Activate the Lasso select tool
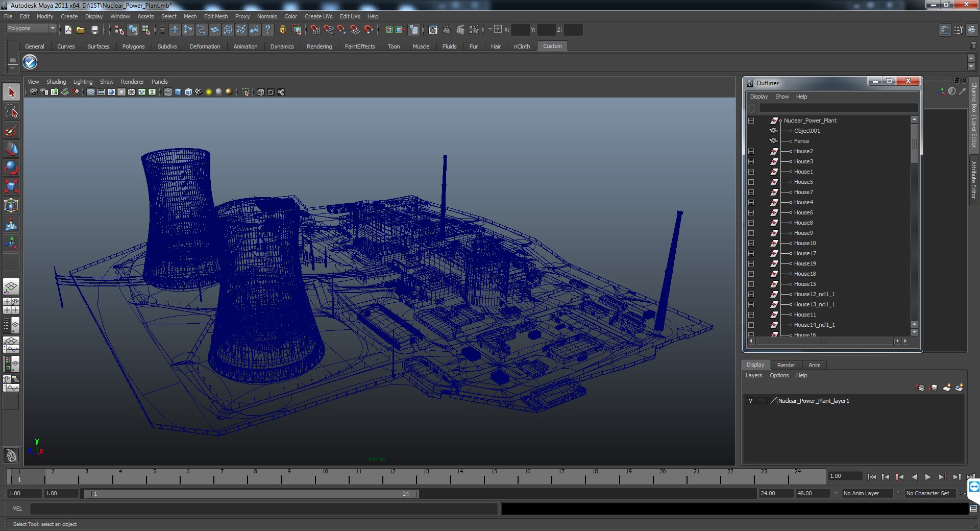 [11, 111]
